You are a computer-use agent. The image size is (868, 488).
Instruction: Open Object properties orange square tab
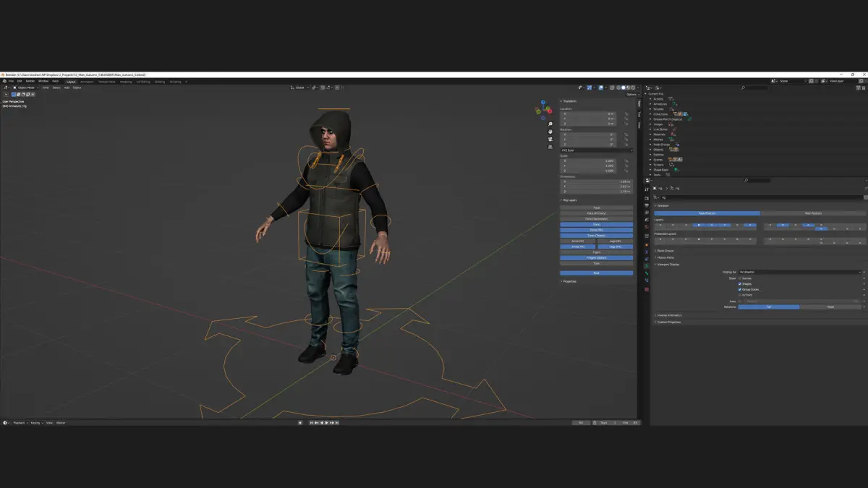(x=647, y=244)
